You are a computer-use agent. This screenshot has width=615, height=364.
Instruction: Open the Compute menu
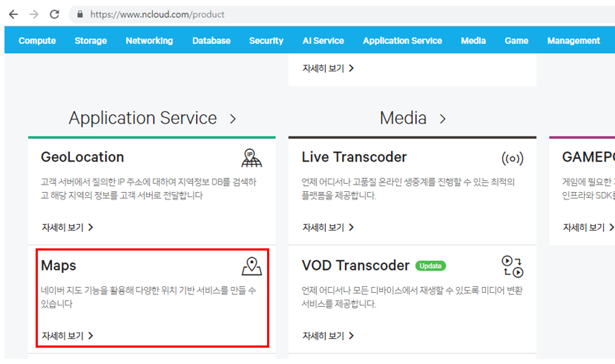pos(37,40)
